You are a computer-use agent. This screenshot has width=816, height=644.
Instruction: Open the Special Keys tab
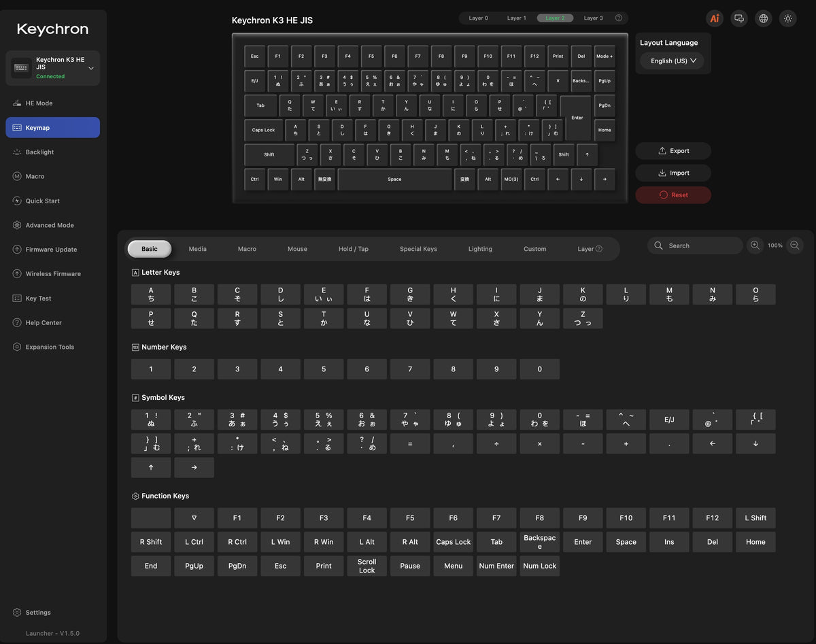(418, 249)
